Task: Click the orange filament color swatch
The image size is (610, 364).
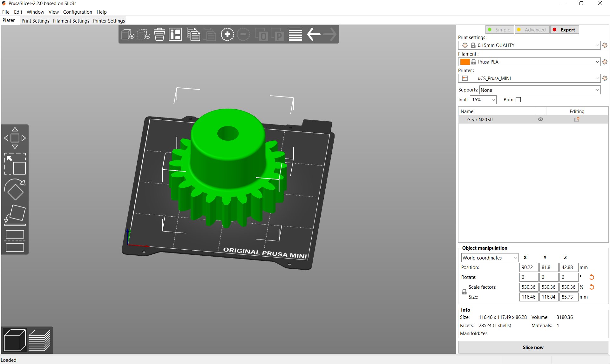Action: (x=465, y=62)
